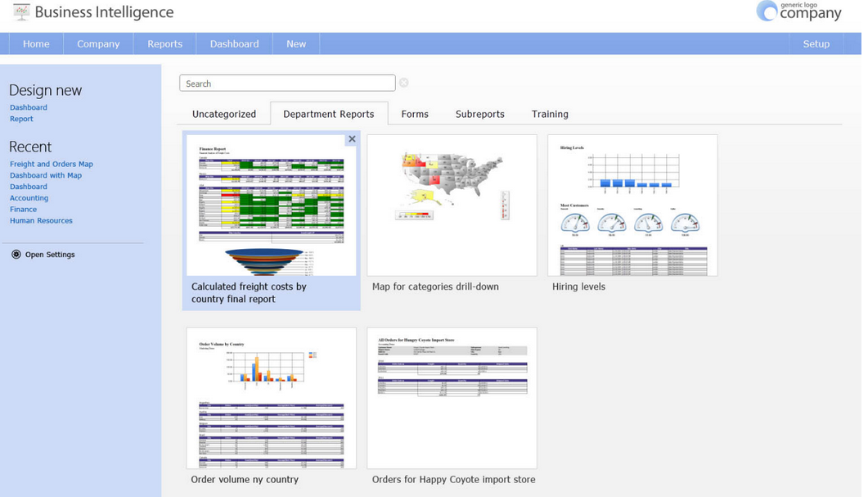The image size is (868, 497).
Task: Open the Dashboard menu item
Action: (234, 43)
